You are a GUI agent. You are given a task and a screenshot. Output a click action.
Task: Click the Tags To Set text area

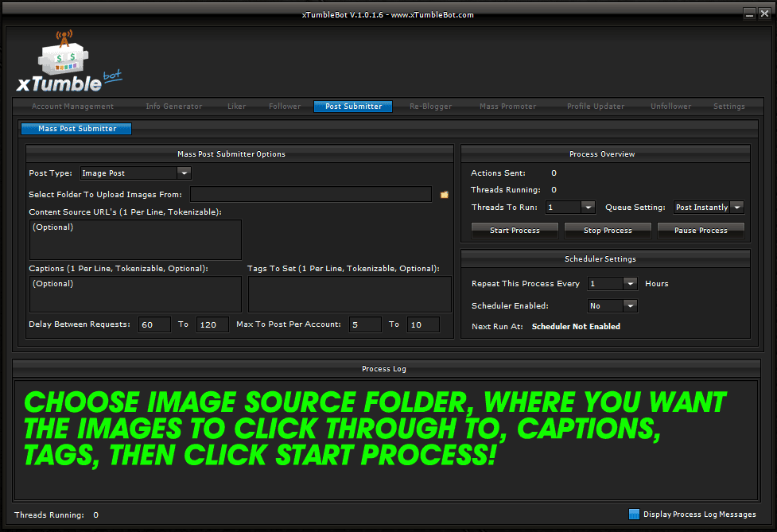tap(350, 294)
